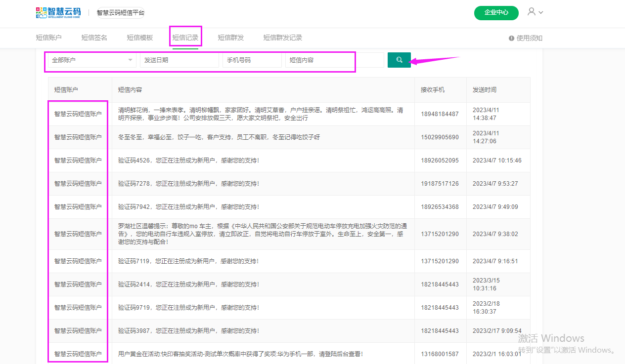Image resolution: width=625 pixels, height=364 pixels.
Task: Click the 智慧云码短信平台 title text
Action: click(x=120, y=13)
